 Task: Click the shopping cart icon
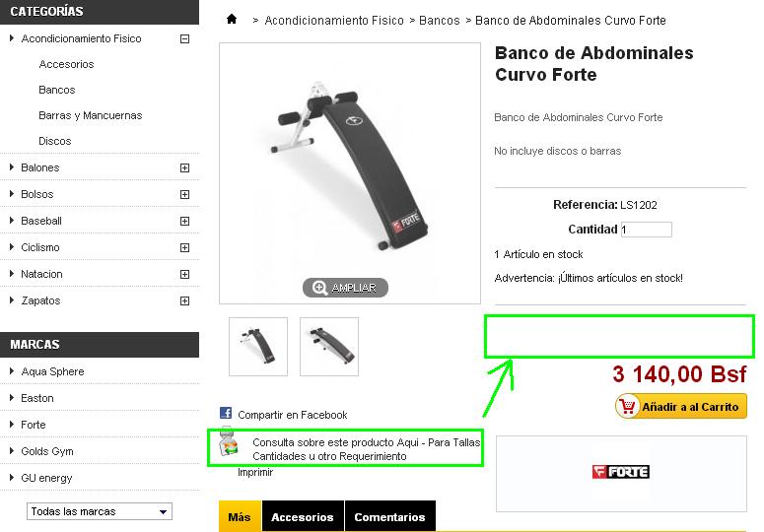(x=628, y=406)
